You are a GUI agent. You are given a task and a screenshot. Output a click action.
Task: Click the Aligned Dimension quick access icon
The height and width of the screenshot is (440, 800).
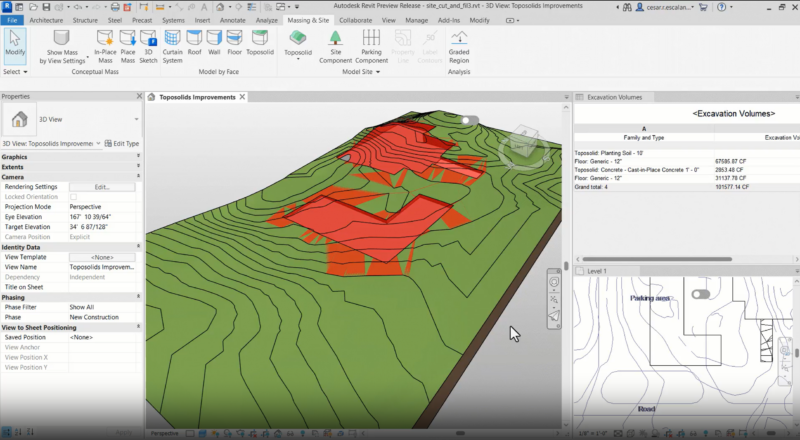[160, 7]
